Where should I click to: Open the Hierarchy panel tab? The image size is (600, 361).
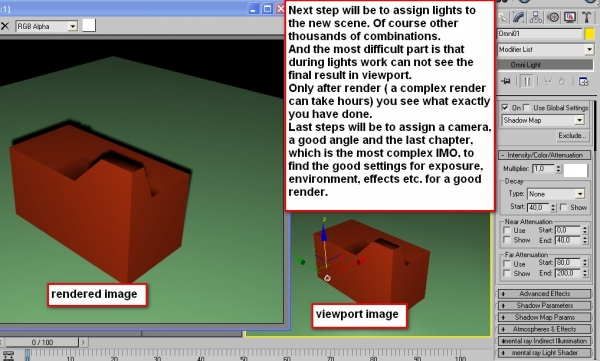pos(536,17)
